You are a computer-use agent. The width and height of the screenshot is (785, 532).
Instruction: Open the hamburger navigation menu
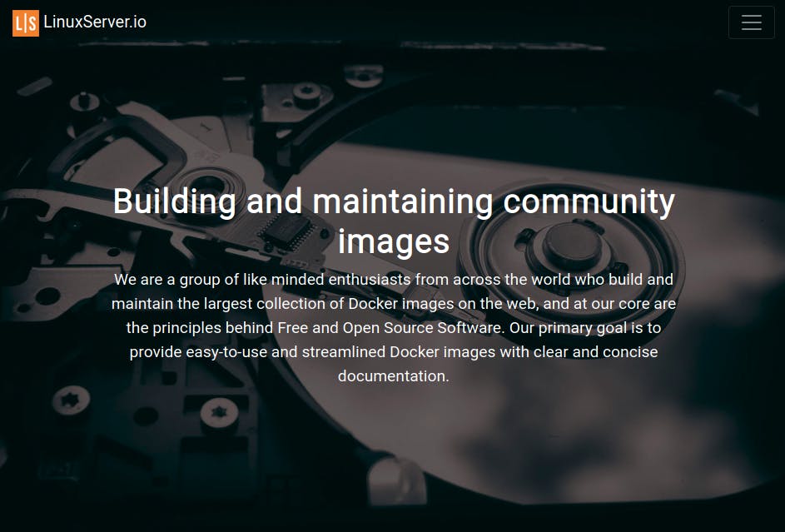pos(751,22)
